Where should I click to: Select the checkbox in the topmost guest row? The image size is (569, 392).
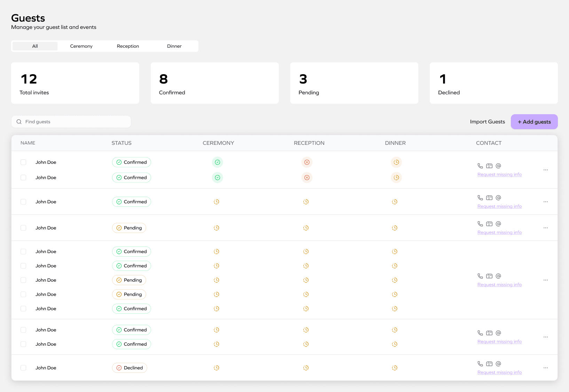coord(23,162)
